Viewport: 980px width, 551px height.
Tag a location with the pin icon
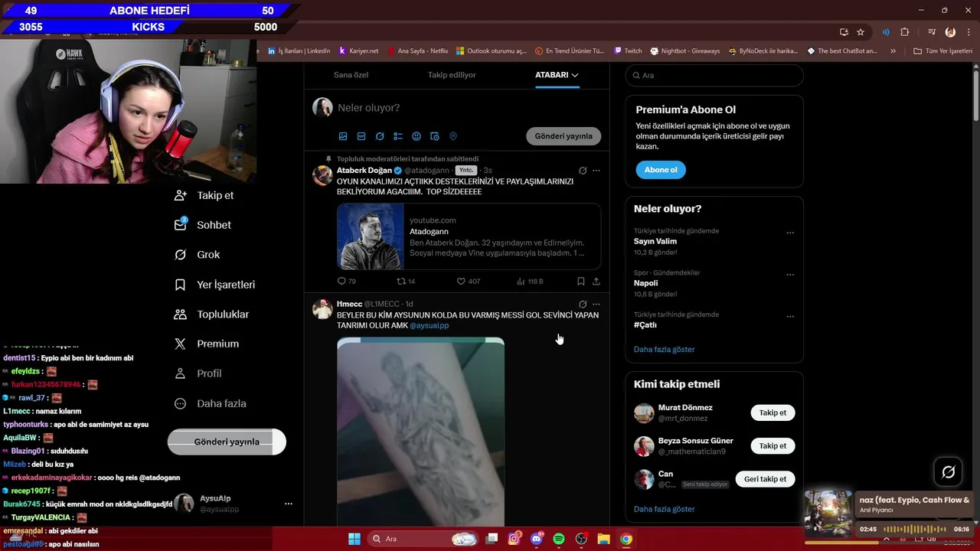click(453, 136)
